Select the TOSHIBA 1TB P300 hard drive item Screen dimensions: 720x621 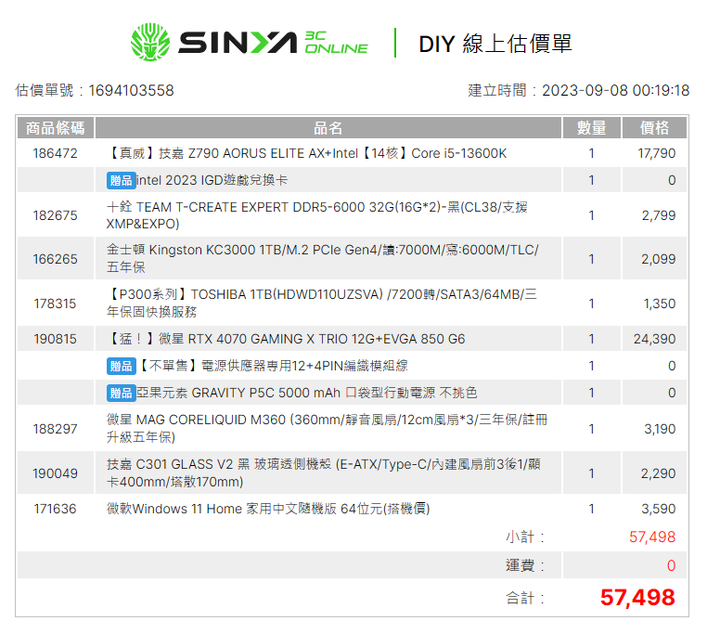click(322, 303)
